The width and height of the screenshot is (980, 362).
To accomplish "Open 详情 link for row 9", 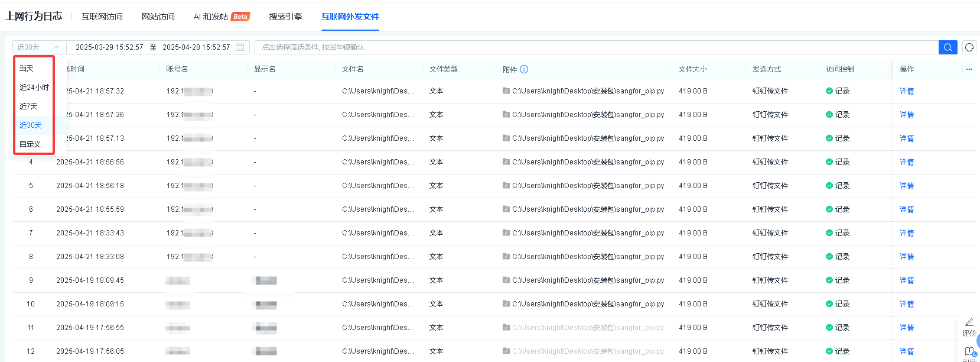I will [x=906, y=280].
